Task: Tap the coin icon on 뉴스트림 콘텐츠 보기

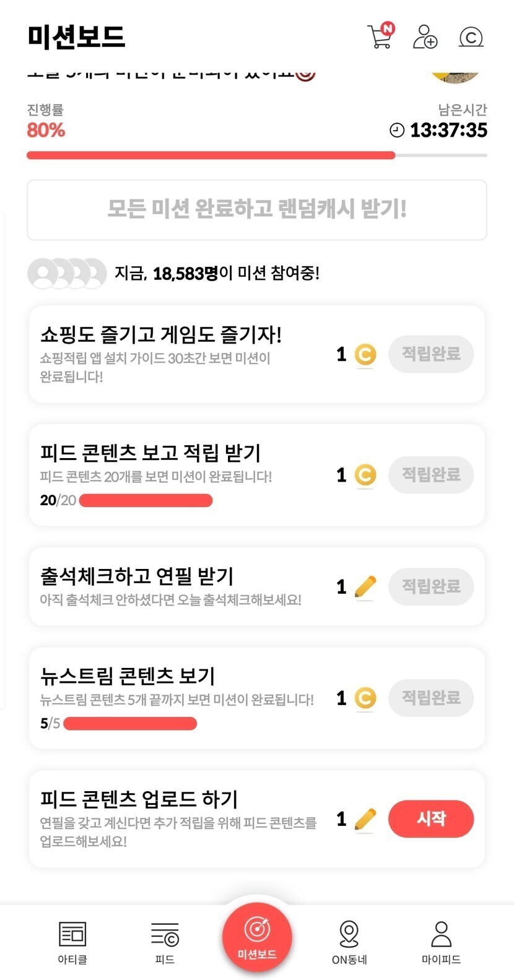Action: point(365,698)
